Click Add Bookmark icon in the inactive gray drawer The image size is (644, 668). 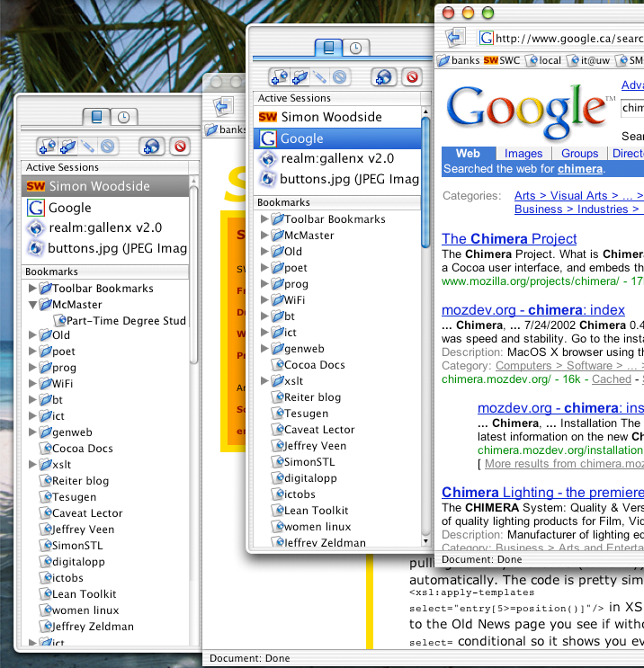tap(48, 147)
